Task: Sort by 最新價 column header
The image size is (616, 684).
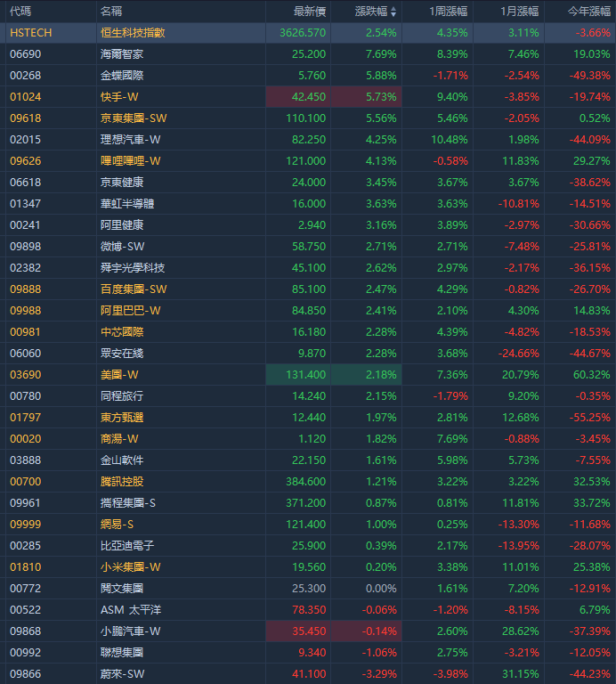Action: pos(310,12)
